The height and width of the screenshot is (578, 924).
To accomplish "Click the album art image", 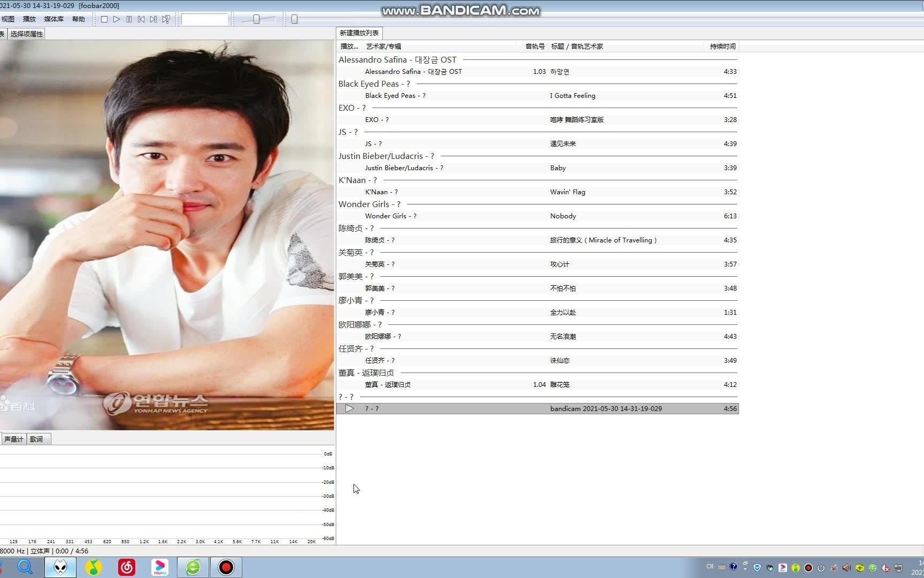I will tap(167, 235).
